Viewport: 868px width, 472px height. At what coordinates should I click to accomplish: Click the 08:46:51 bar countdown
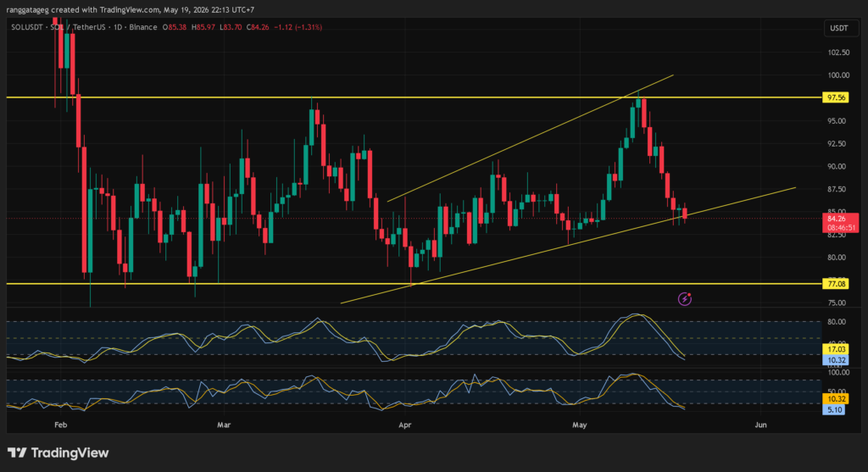click(x=842, y=227)
